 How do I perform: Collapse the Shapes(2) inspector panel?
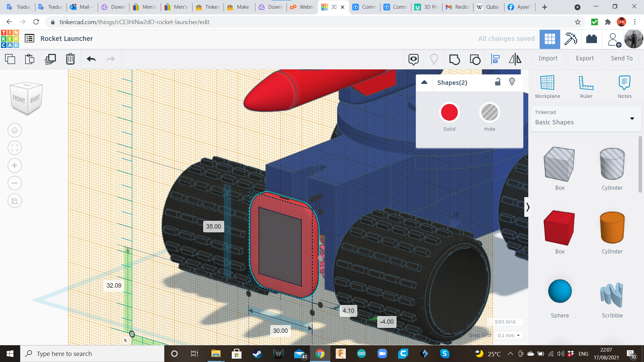click(x=424, y=82)
